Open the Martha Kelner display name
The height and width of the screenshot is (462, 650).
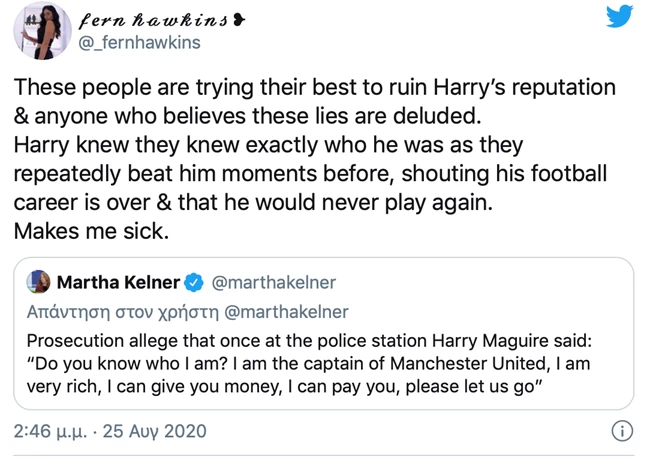tap(118, 282)
